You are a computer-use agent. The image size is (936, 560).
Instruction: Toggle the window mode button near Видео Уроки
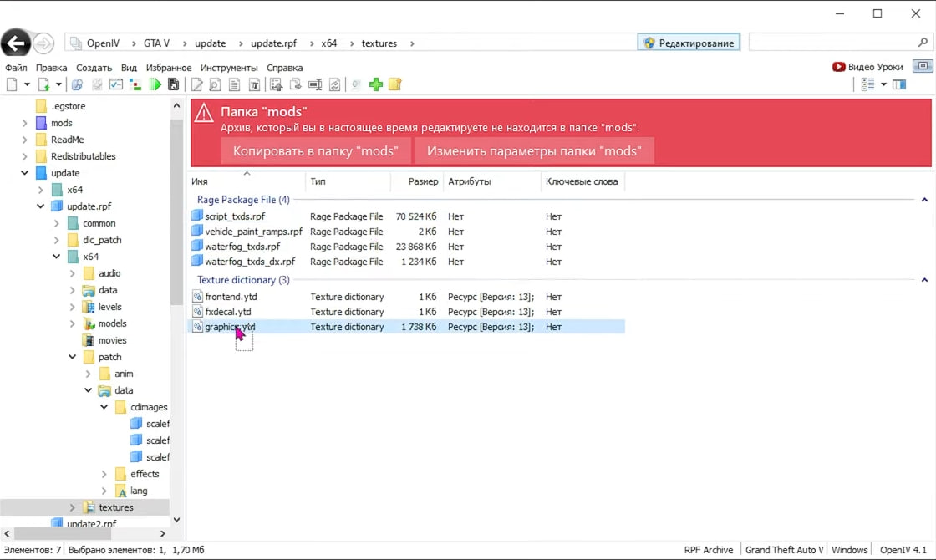point(923,66)
